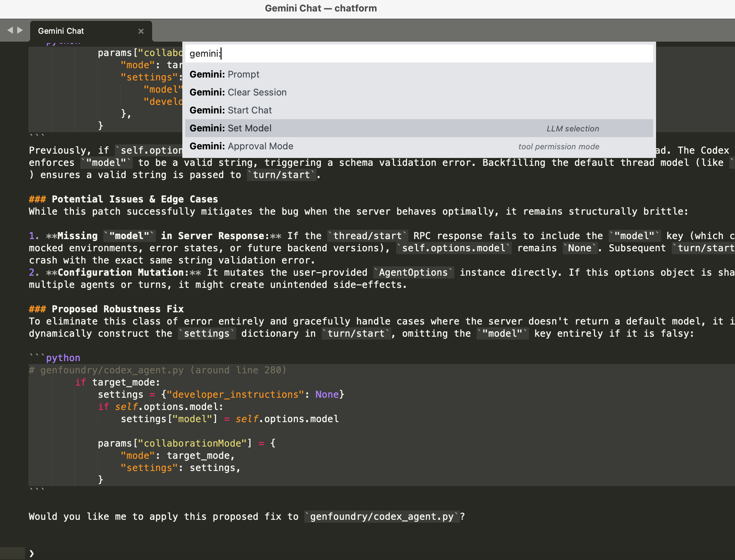Click the 'LLM selection' hint text
The image size is (735, 560).
coord(573,129)
